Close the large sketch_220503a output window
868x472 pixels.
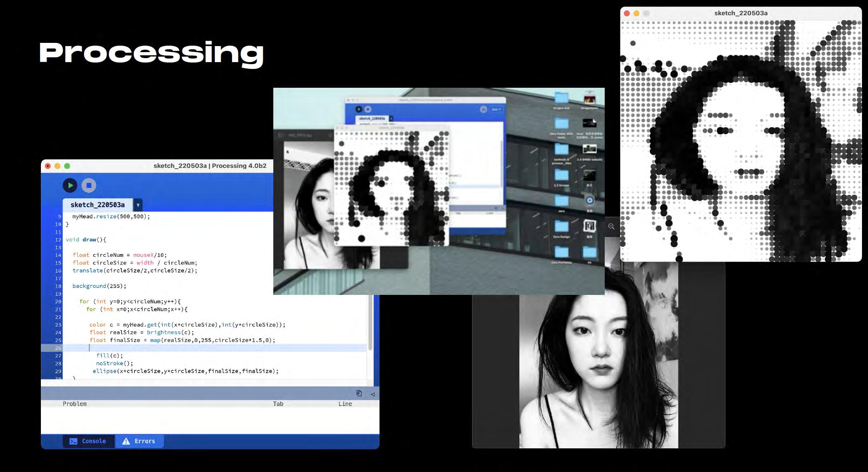point(627,13)
